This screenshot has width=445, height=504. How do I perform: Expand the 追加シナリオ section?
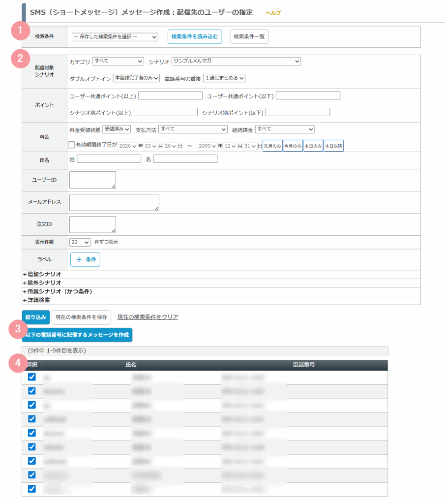click(42, 274)
